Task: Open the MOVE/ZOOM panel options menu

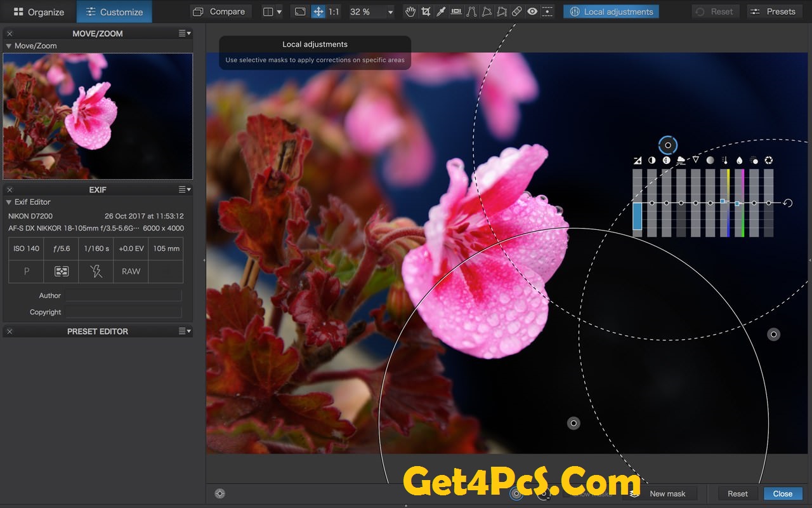Action: pyautogui.click(x=184, y=33)
